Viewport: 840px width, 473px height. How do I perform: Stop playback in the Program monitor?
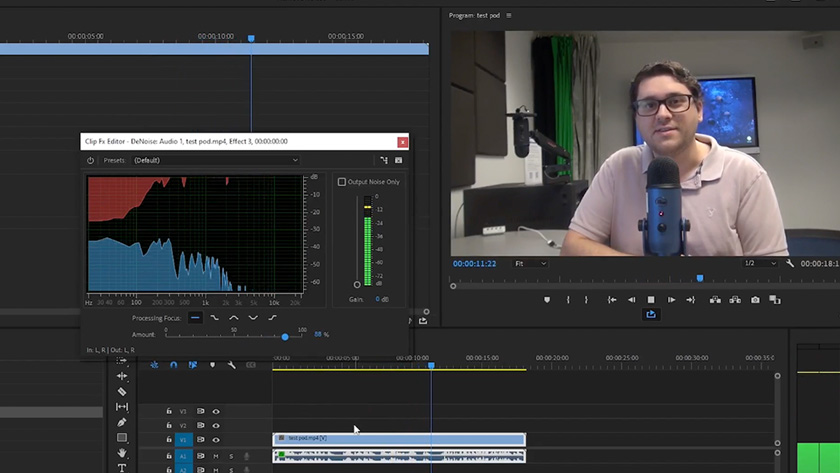(651, 300)
